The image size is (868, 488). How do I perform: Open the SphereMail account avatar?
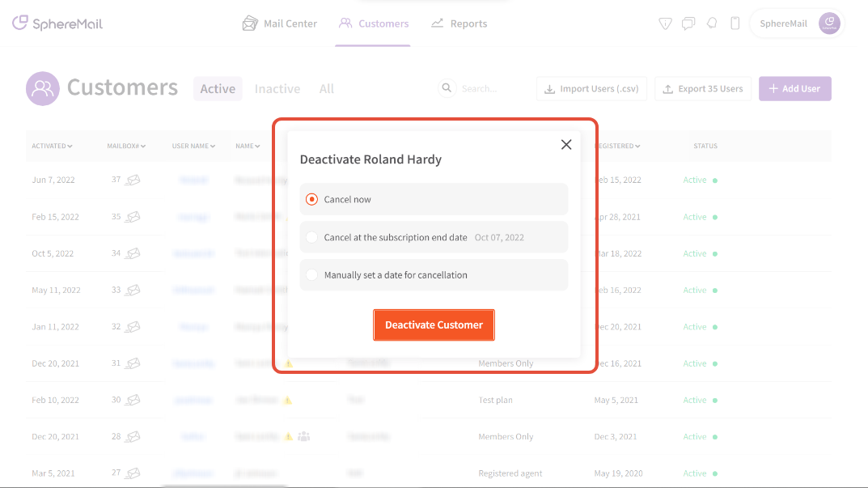coord(829,23)
